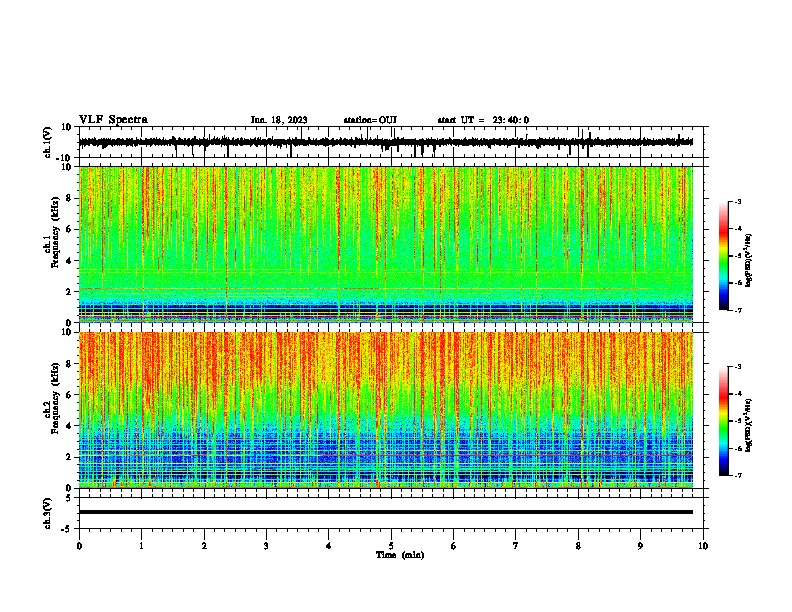The height and width of the screenshot is (612, 792).
Task: Click the "8" tick on ch.1 frequency axis
Action: click(70, 198)
